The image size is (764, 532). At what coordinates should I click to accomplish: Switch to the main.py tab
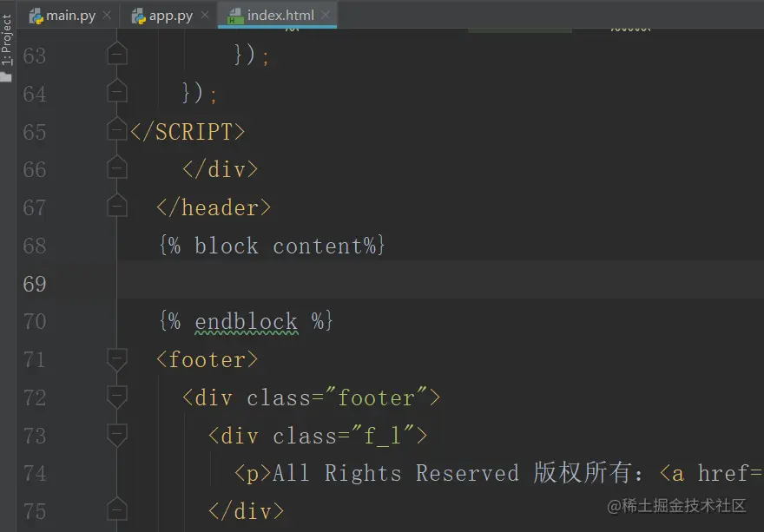69,16
